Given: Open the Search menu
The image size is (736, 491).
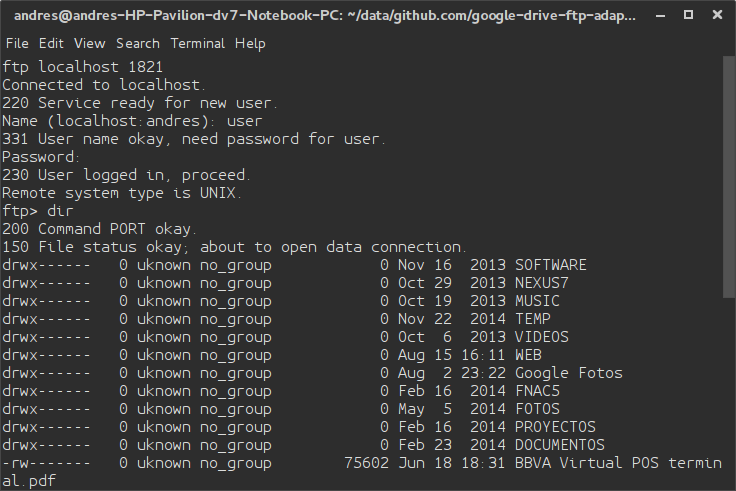Looking at the screenshot, I should [x=138, y=44].
